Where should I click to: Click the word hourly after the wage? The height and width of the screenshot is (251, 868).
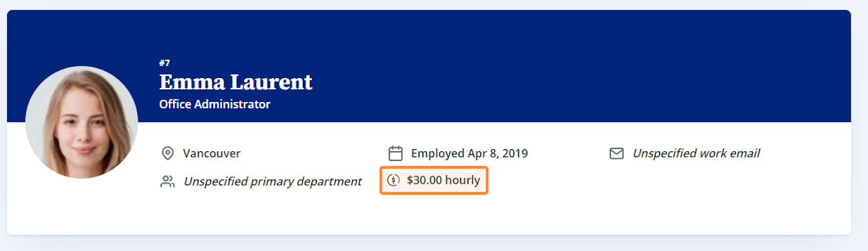[x=463, y=180]
